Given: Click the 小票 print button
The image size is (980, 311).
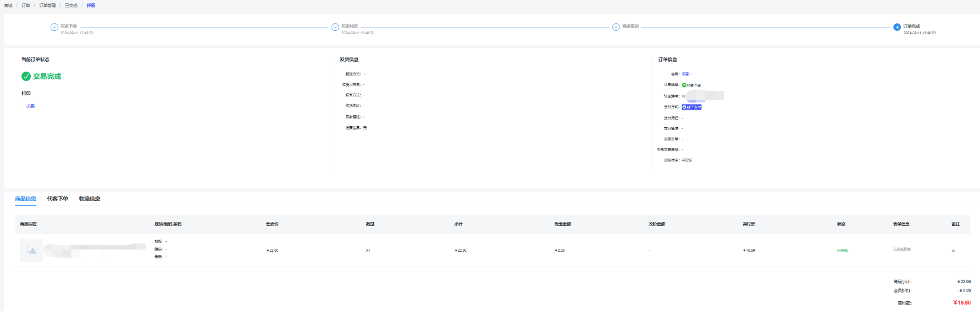Looking at the screenshot, I should (30, 106).
